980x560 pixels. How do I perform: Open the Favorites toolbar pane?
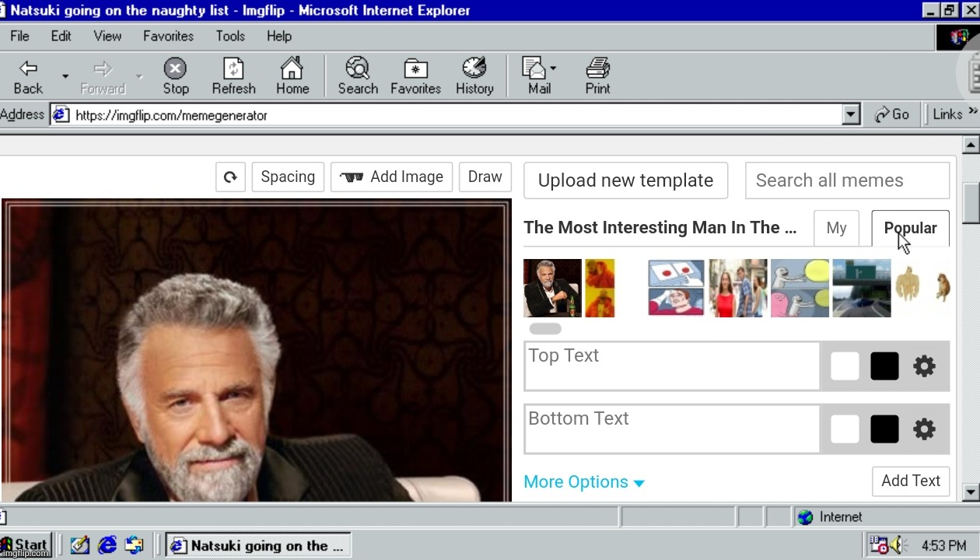click(415, 77)
